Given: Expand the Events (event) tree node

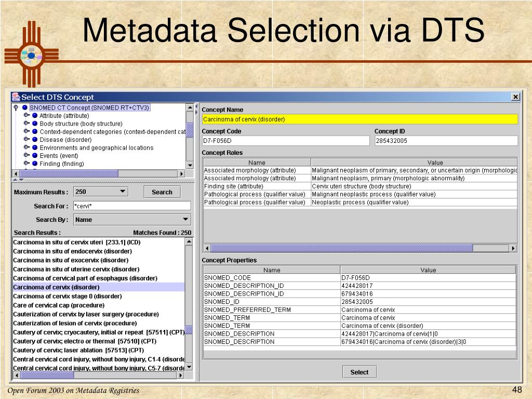Looking at the screenshot, I should click(26, 155).
